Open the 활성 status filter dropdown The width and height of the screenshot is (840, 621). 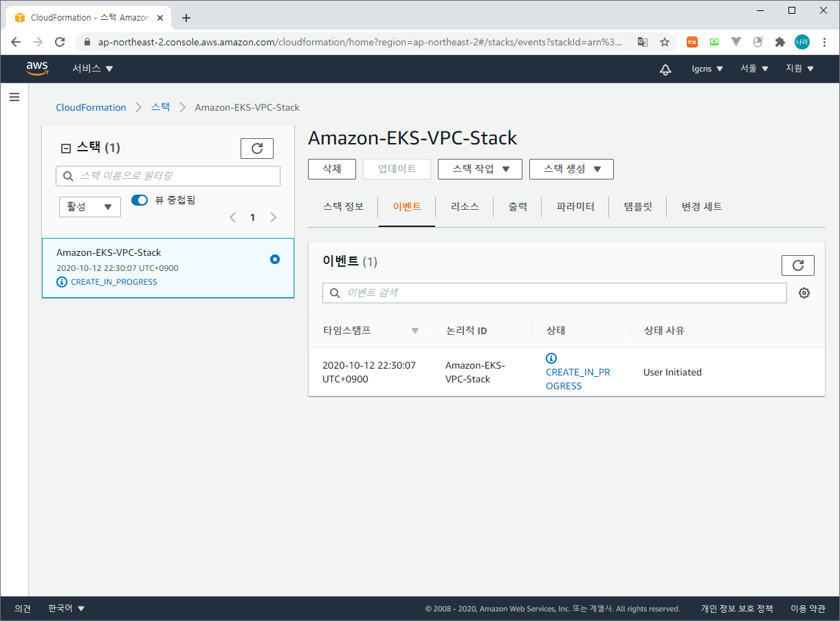tap(90, 207)
